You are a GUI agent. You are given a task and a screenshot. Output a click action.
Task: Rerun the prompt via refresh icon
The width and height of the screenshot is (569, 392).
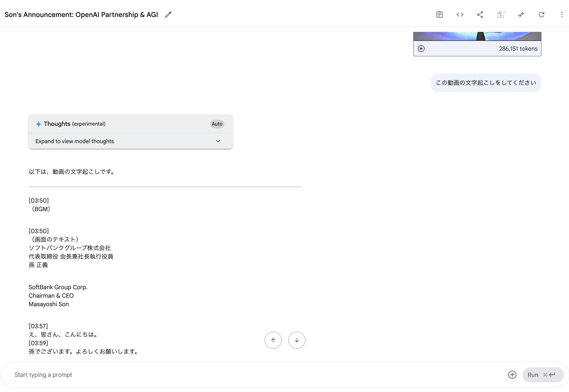pos(541,15)
